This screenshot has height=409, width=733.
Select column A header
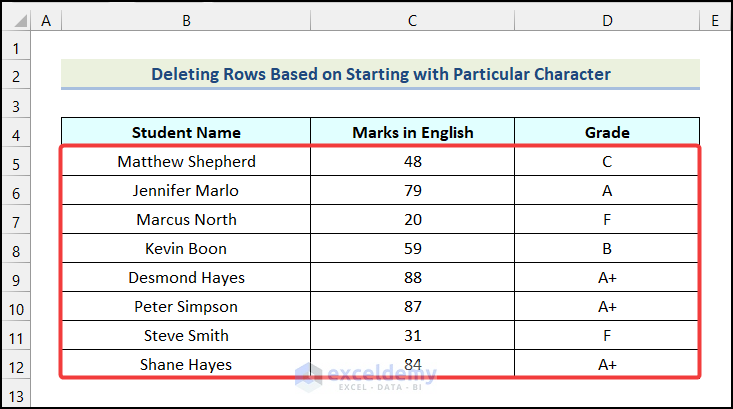point(47,20)
